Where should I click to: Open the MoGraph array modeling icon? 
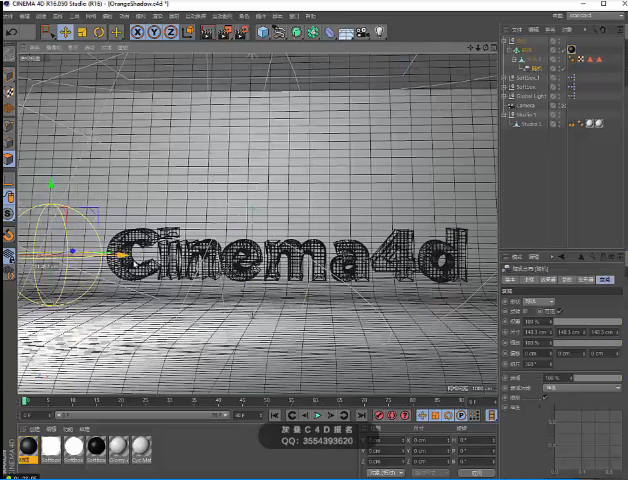(313, 32)
